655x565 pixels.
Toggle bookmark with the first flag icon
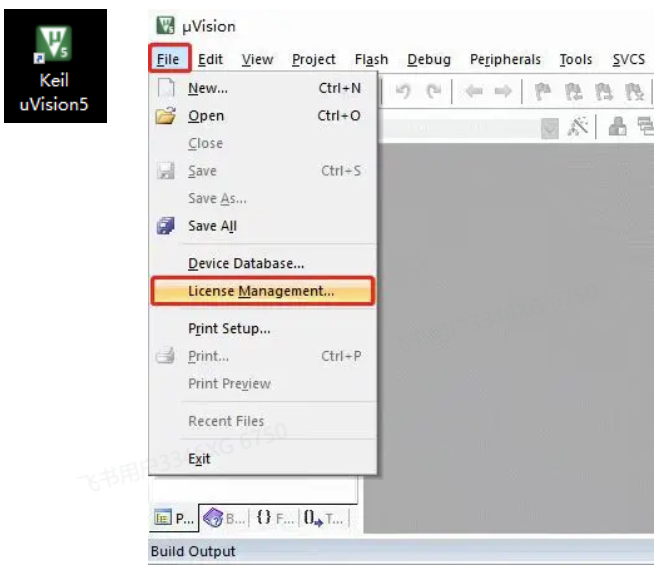pyautogui.click(x=543, y=91)
